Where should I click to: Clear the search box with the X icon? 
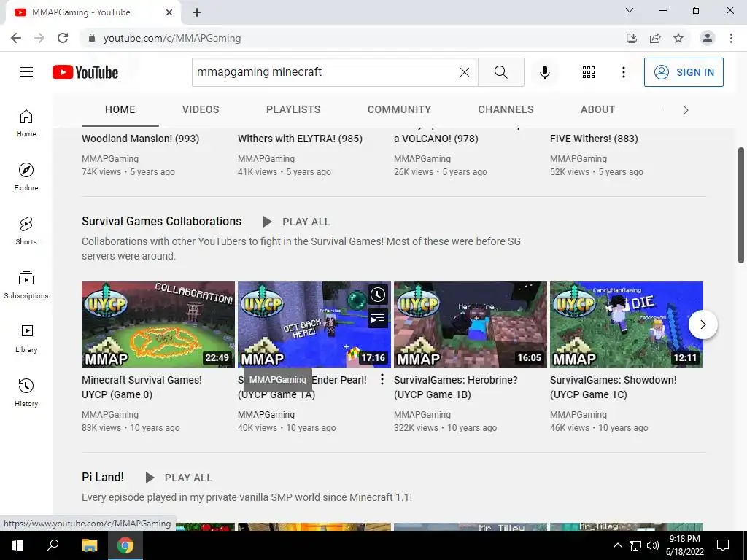coord(465,72)
